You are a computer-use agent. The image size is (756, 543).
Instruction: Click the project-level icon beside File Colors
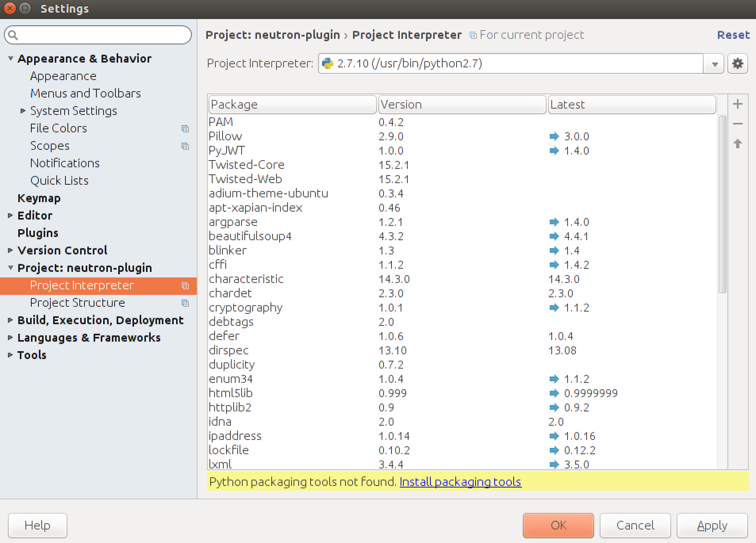tap(185, 128)
